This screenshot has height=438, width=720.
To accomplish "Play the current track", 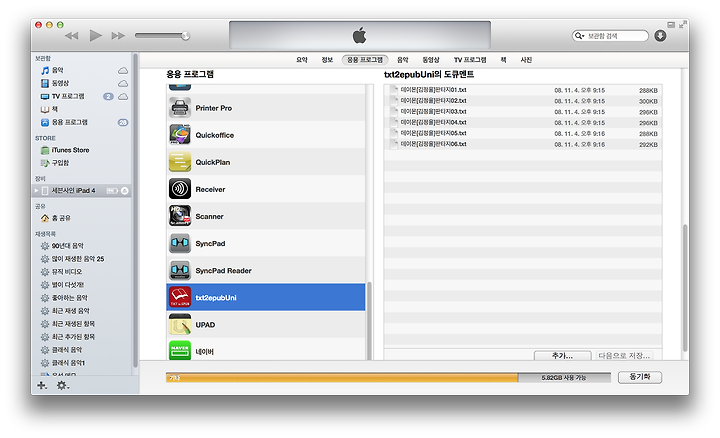I will [x=95, y=35].
